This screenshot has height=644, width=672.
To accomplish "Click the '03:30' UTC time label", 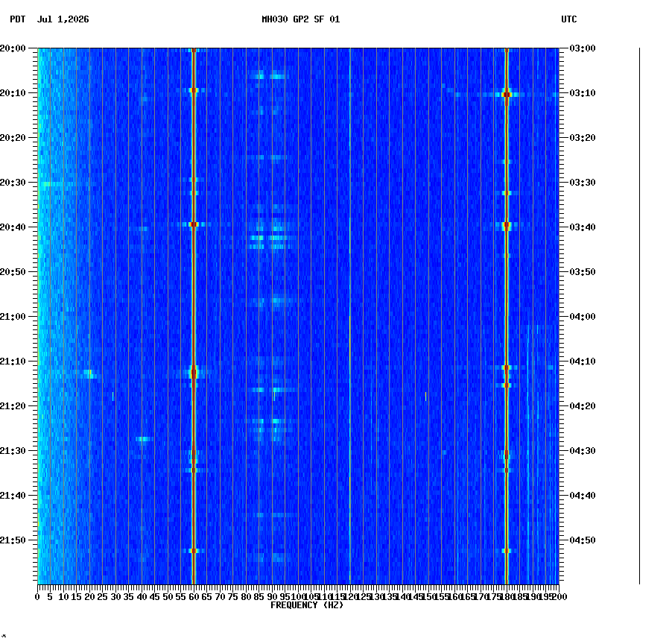I will tap(583, 183).
